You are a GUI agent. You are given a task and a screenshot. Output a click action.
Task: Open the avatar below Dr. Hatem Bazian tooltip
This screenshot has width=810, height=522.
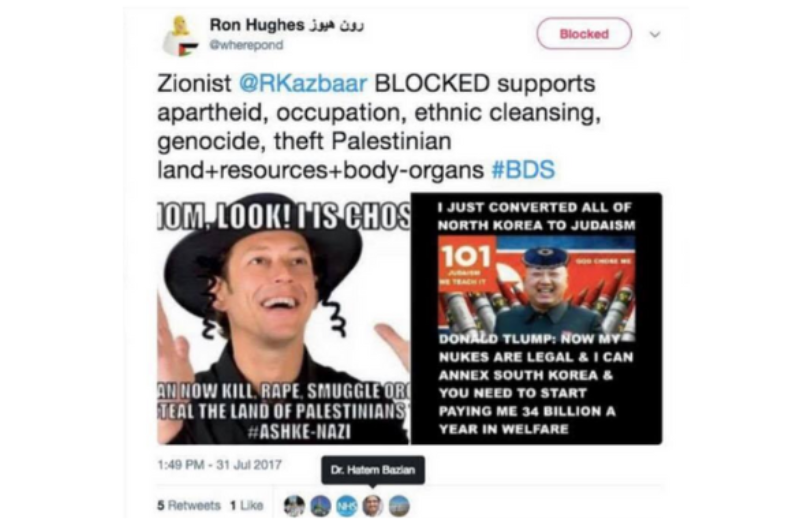click(373, 506)
